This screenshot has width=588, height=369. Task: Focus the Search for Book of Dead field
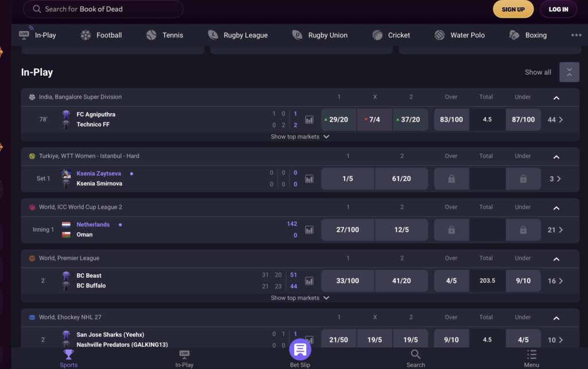(103, 9)
